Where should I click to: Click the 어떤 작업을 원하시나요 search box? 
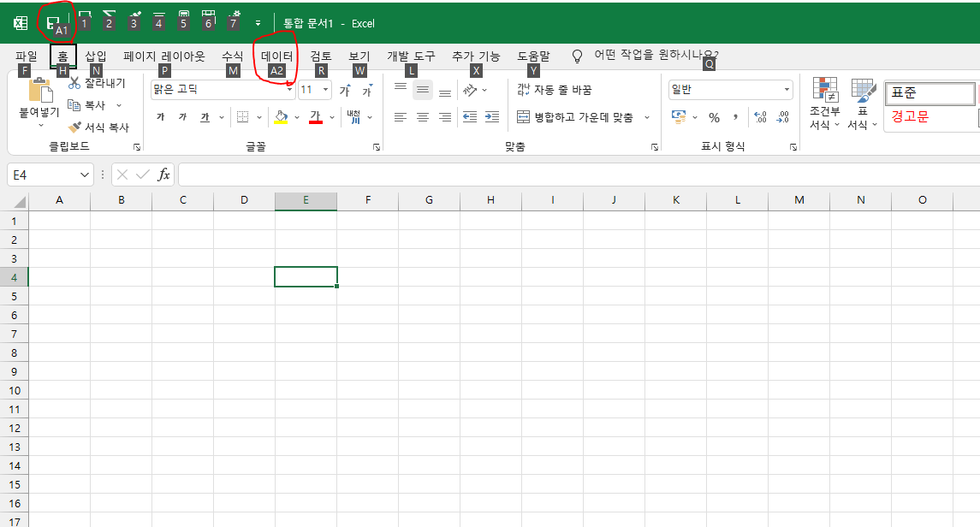pyautogui.click(x=656, y=55)
